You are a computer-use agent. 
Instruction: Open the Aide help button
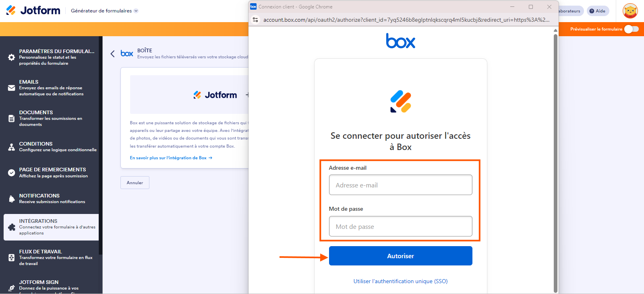(x=598, y=11)
